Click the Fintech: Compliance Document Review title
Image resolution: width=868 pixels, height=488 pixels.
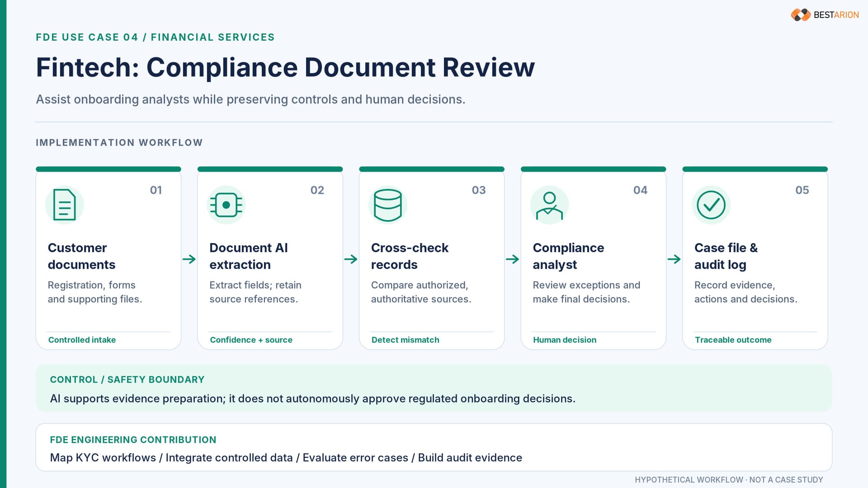(x=285, y=67)
